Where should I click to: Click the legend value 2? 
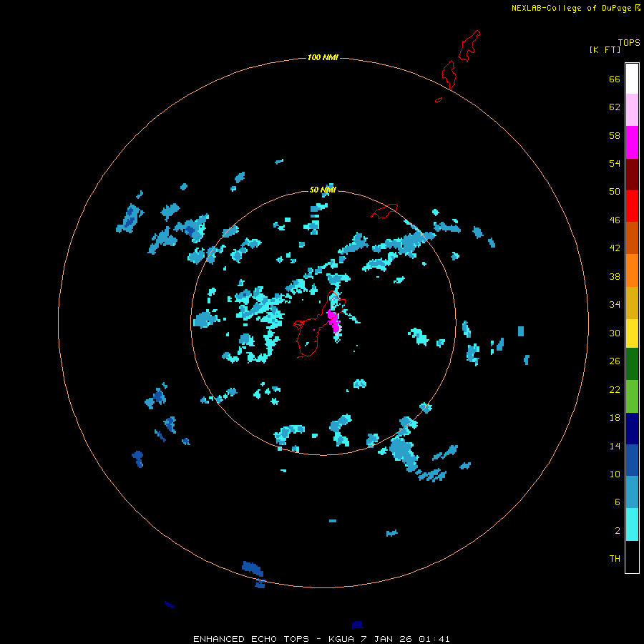click(x=618, y=531)
